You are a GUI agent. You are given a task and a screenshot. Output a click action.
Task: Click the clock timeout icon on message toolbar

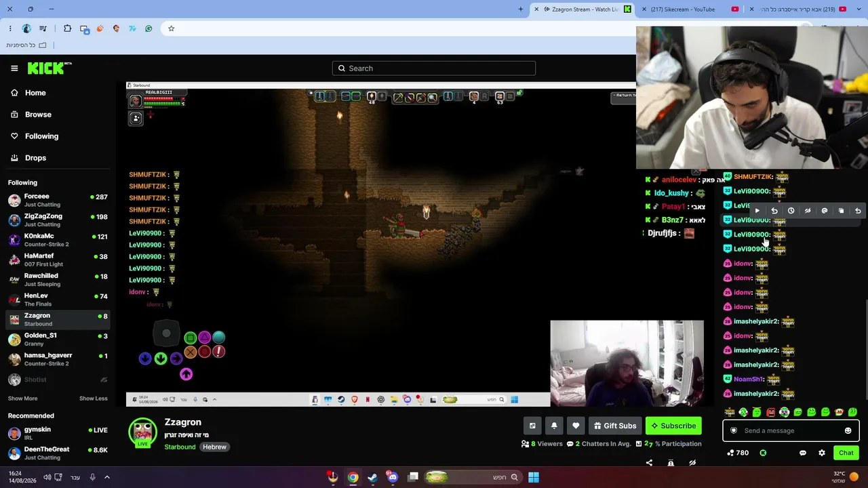coord(791,211)
